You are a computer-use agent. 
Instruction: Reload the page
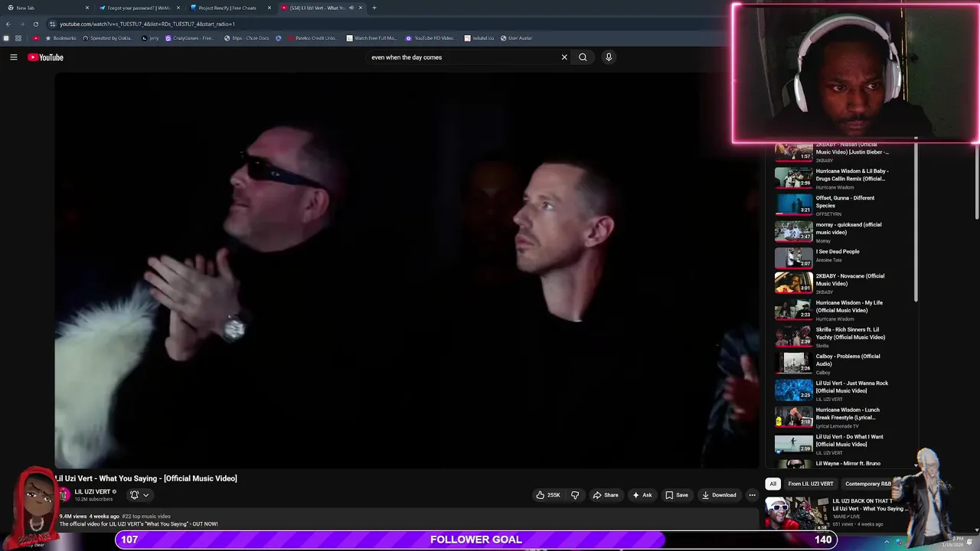35,24
